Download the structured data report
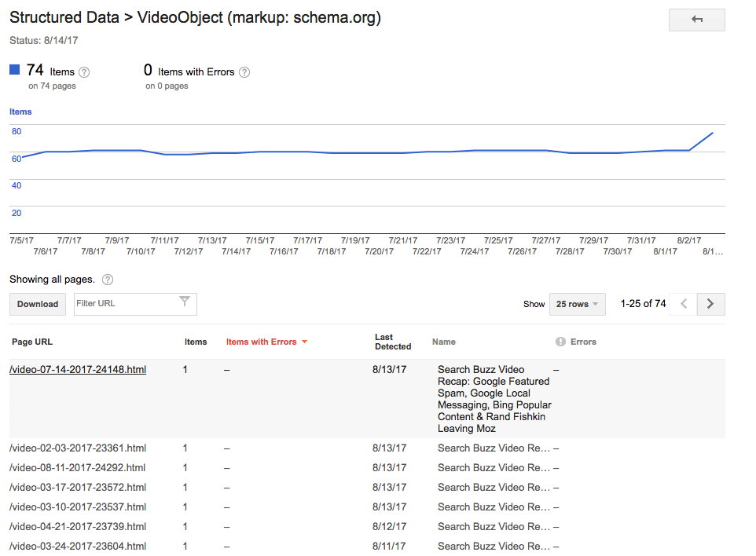Viewport: 756px width, 556px height. [x=38, y=304]
